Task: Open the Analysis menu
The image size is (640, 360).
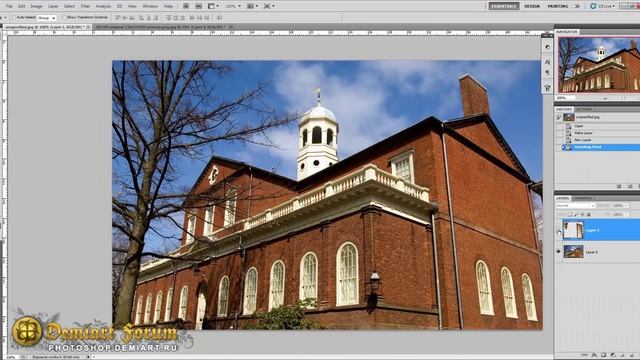Action: (103, 6)
